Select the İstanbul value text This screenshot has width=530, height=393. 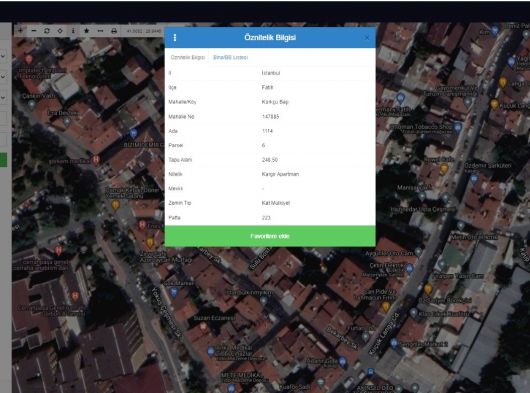point(271,73)
